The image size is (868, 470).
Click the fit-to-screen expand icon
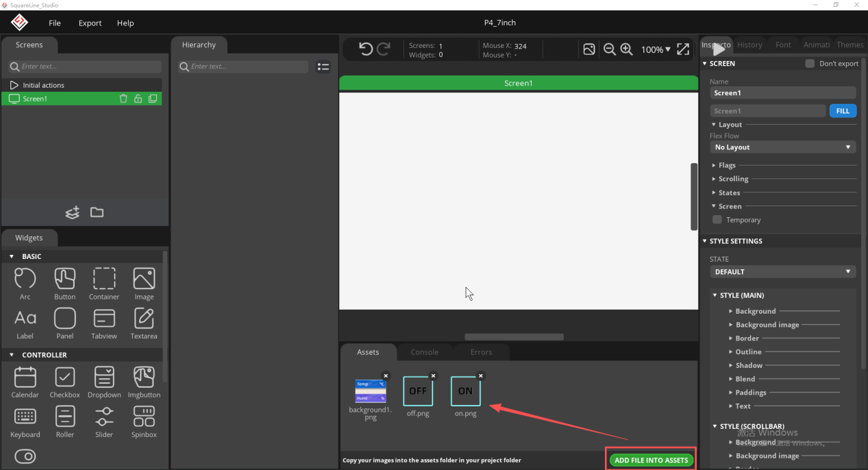tap(683, 49)
